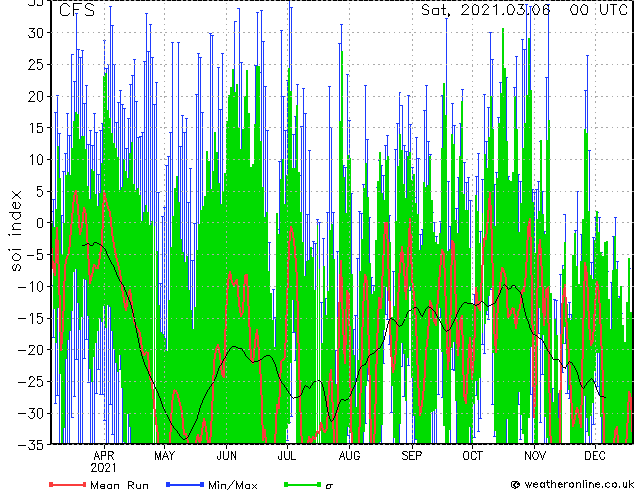Click the '15' y-axis tick label

pos(36,128)
